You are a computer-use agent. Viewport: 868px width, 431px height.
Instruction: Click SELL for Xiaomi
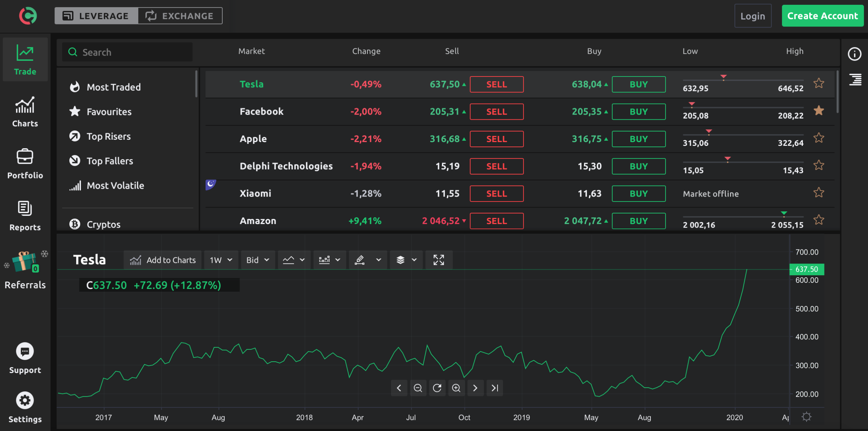coord(496,194)
